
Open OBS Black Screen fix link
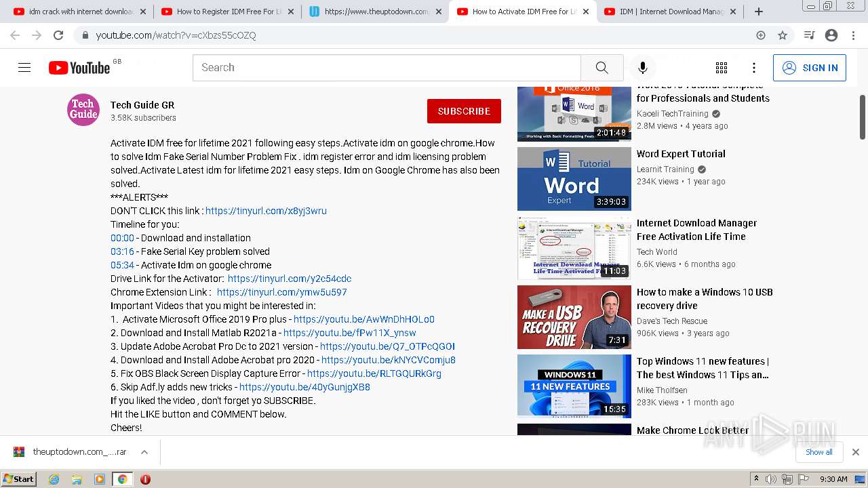(x=374, y=373)
